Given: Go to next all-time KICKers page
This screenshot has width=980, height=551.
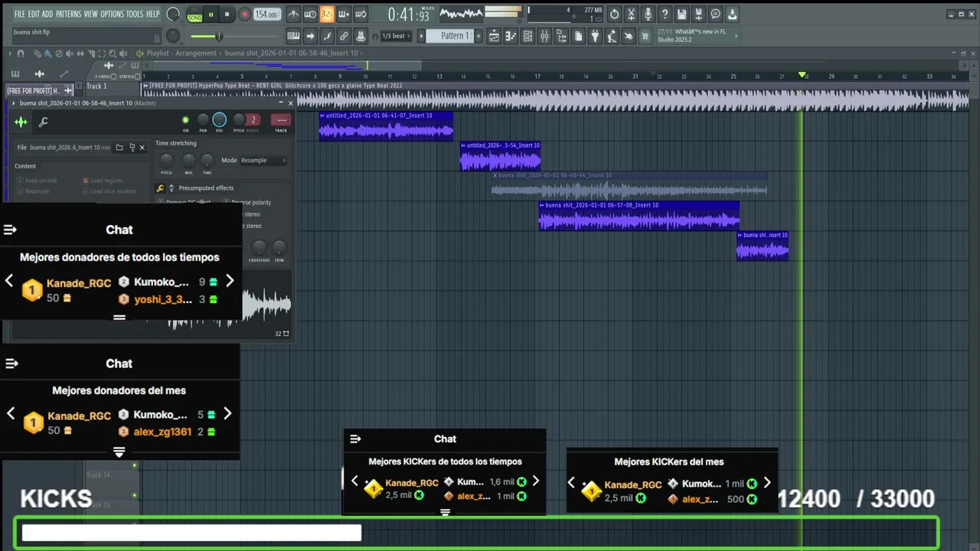Looking at the screenshot, I should click(535, 481).
